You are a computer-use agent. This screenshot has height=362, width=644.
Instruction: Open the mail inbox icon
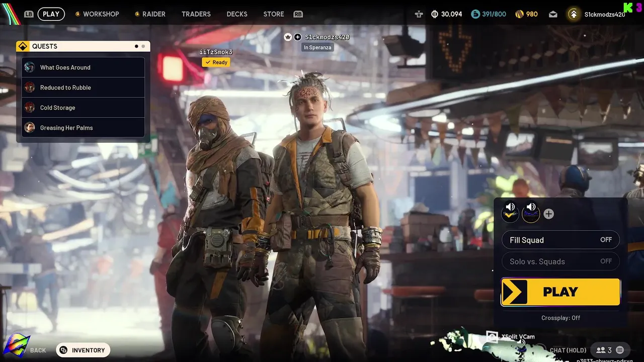pyautogui.click(x=553, y=14)
